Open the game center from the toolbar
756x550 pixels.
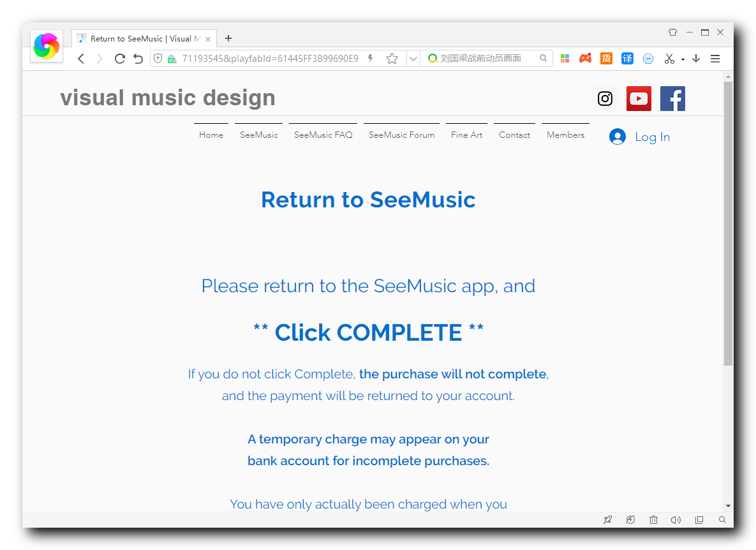pos(585,58)
